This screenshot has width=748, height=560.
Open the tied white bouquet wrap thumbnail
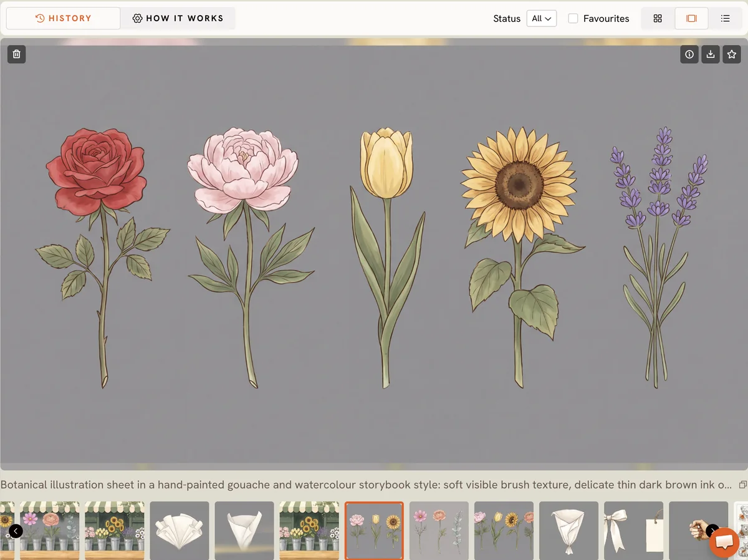pyautogui.click(x=568, y=531)
